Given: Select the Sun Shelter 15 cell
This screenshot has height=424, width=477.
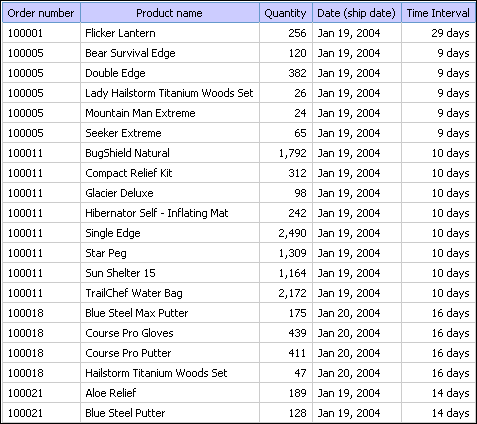Looking at the screenshot, I should coord(170,273).
